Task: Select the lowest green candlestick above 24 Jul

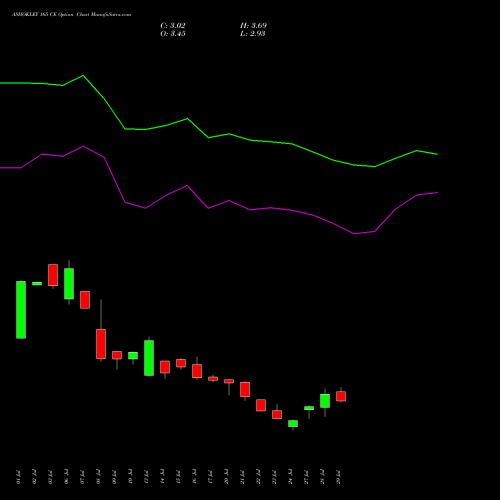Action: pos(293,423)
